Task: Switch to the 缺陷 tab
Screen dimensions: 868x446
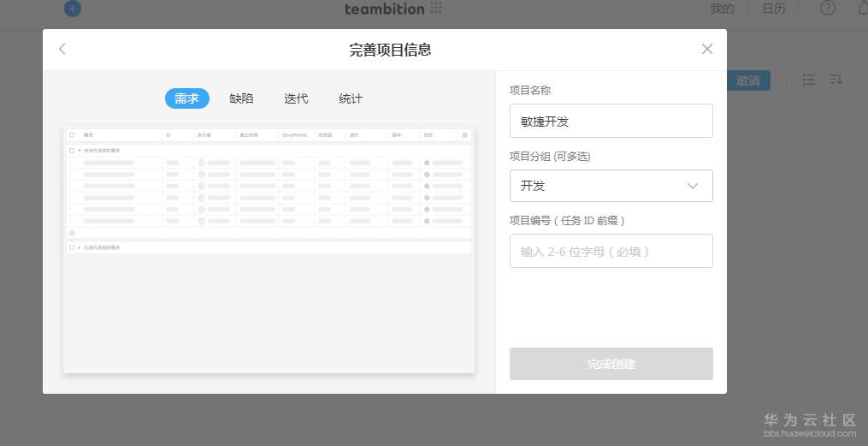Action: tap(241, 98)
